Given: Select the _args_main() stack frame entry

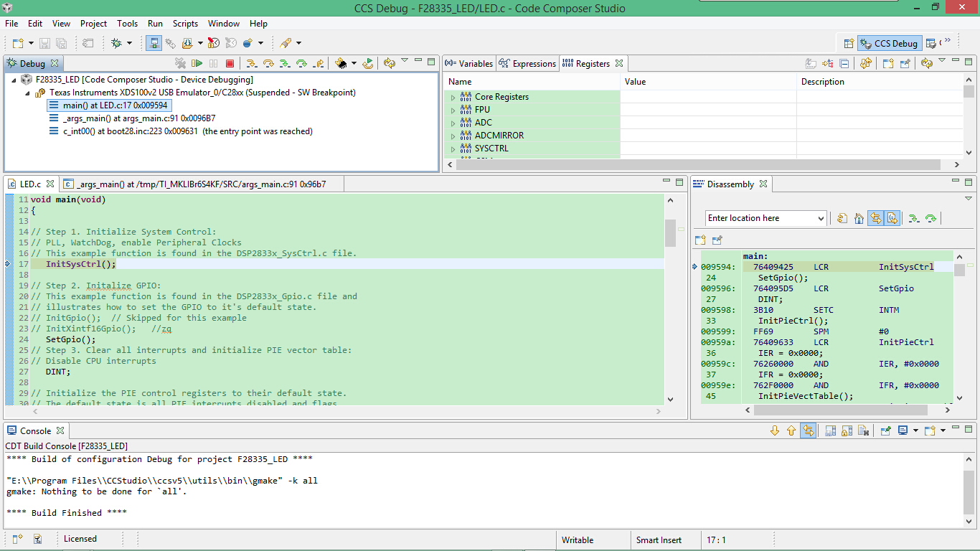Looking at the screenshot, I should pos(138,118).
